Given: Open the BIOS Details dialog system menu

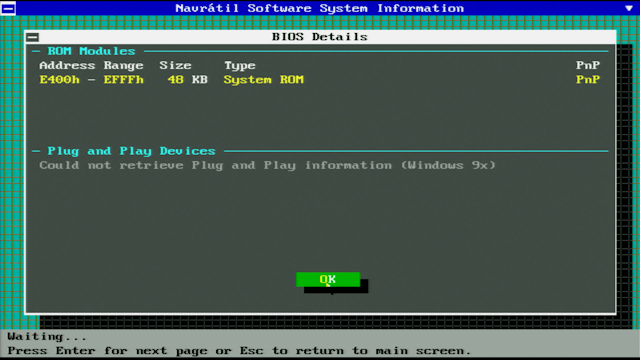Looking at the screenshot, I should 33,37.
